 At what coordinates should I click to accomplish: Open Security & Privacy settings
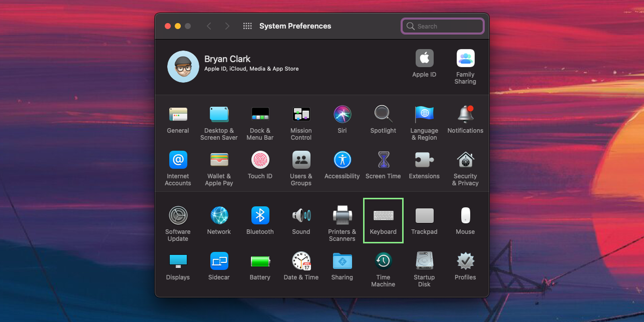(x=465, y=161)
